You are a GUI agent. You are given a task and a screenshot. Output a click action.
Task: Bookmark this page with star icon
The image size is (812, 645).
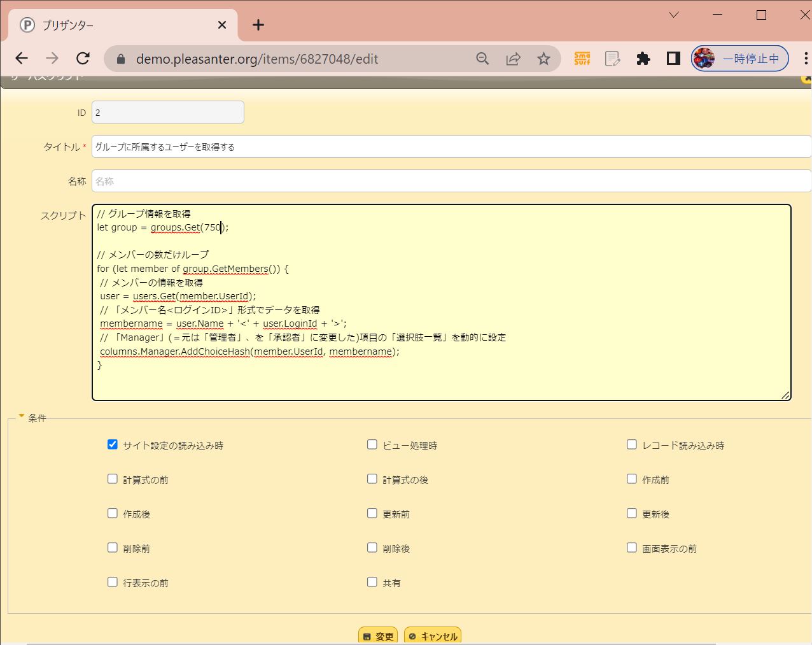point(543,59)
